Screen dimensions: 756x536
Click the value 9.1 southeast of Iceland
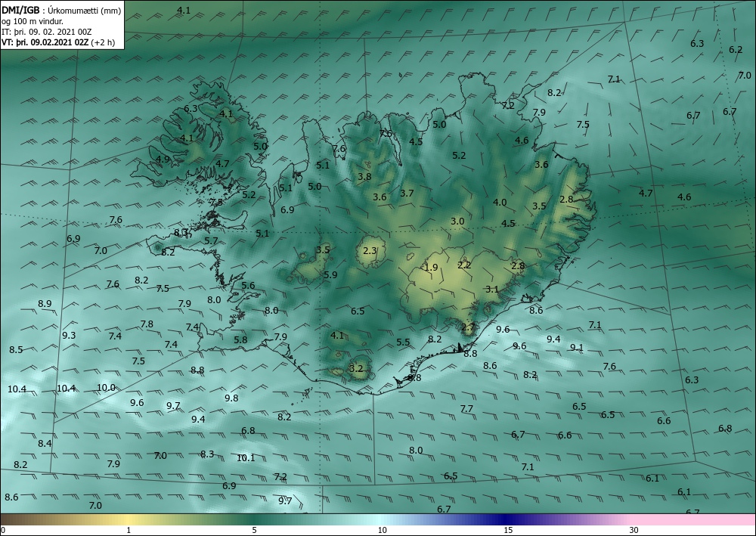coord(577,348)
